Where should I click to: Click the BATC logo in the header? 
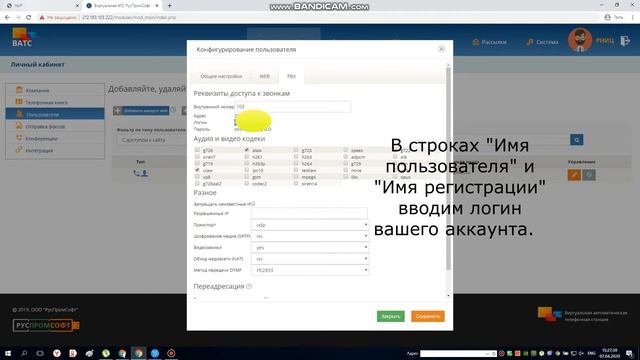(23, 38)
